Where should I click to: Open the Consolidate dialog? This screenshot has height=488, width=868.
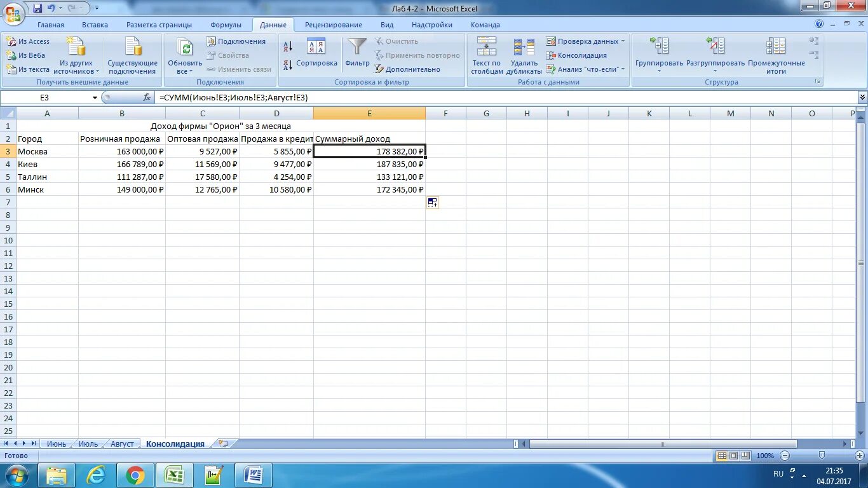(576, 55)
